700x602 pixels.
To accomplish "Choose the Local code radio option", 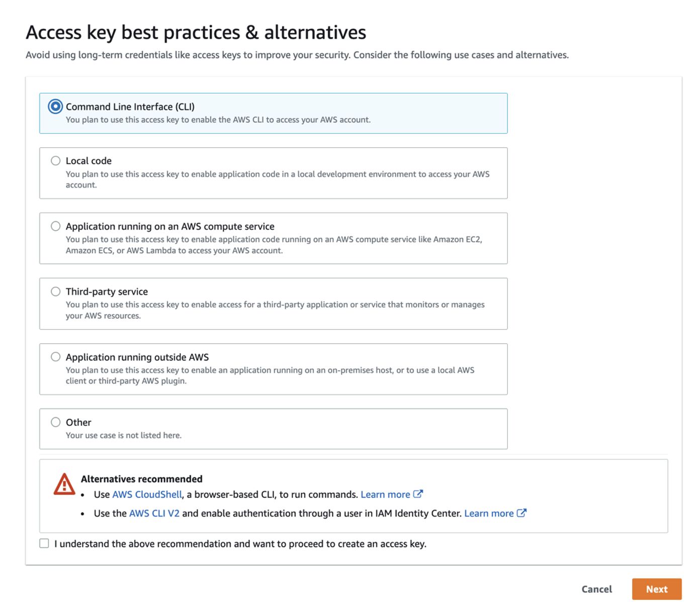I will (55, 161).
